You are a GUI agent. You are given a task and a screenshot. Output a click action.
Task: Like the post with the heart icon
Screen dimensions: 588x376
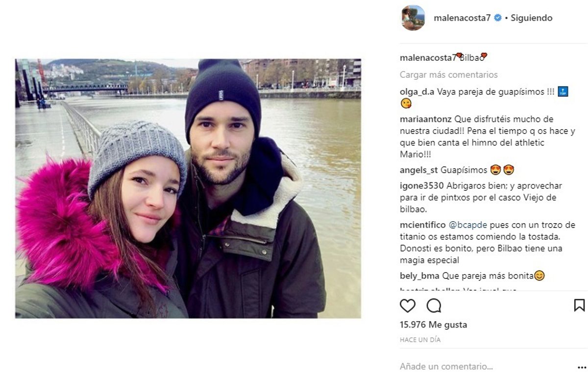pos(408,305)
